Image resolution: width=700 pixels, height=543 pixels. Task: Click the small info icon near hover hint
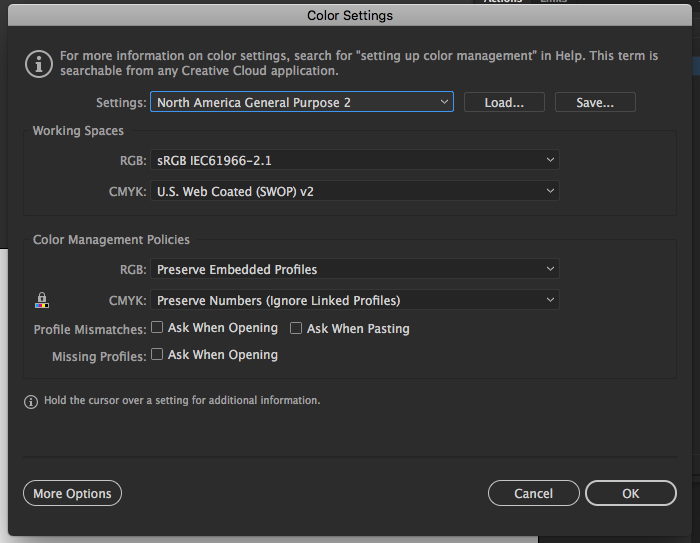[x=31, y=401]
